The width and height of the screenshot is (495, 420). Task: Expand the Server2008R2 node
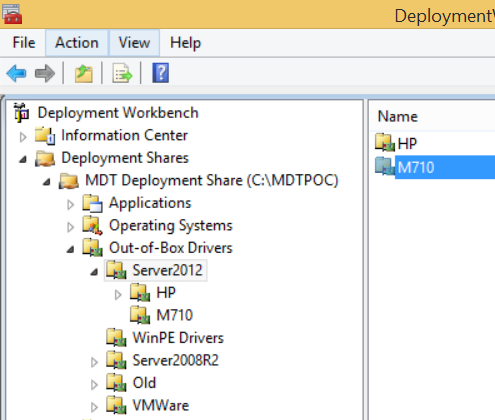(x=94, y=362)
